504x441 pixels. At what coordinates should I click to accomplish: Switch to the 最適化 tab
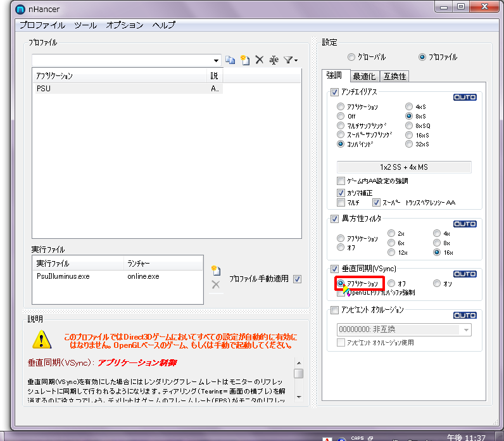point(364,76)
